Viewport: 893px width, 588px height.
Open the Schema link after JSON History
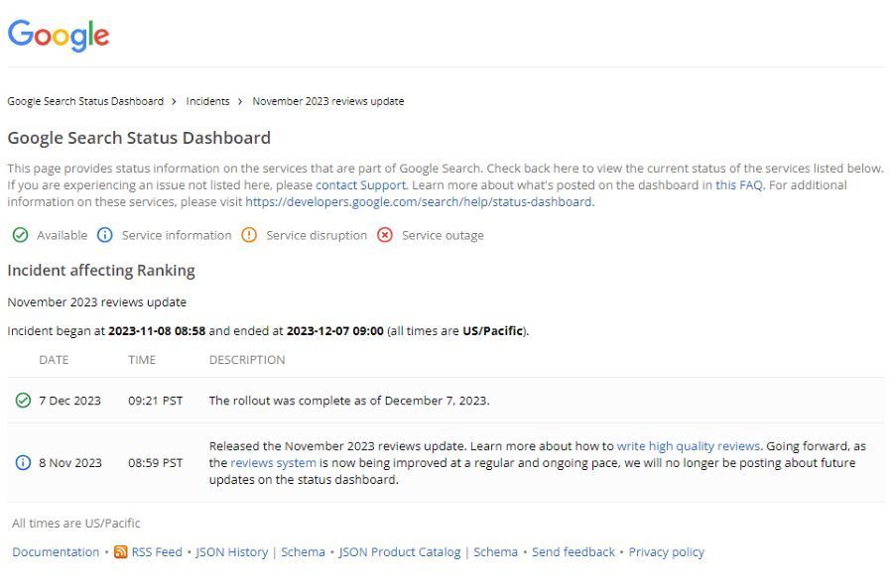click(x=303, y=552)
